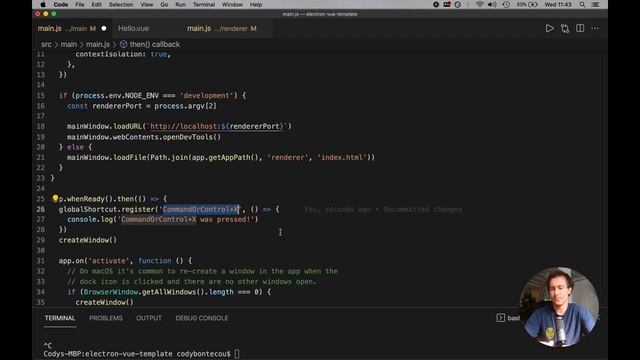Expand the src breadcrumb

(x=46, y=44)
